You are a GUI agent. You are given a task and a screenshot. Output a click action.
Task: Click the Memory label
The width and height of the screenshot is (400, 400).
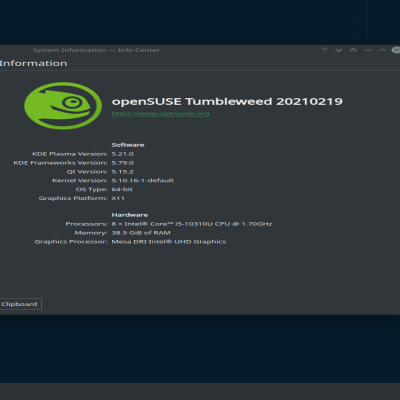tap(91, 233)
